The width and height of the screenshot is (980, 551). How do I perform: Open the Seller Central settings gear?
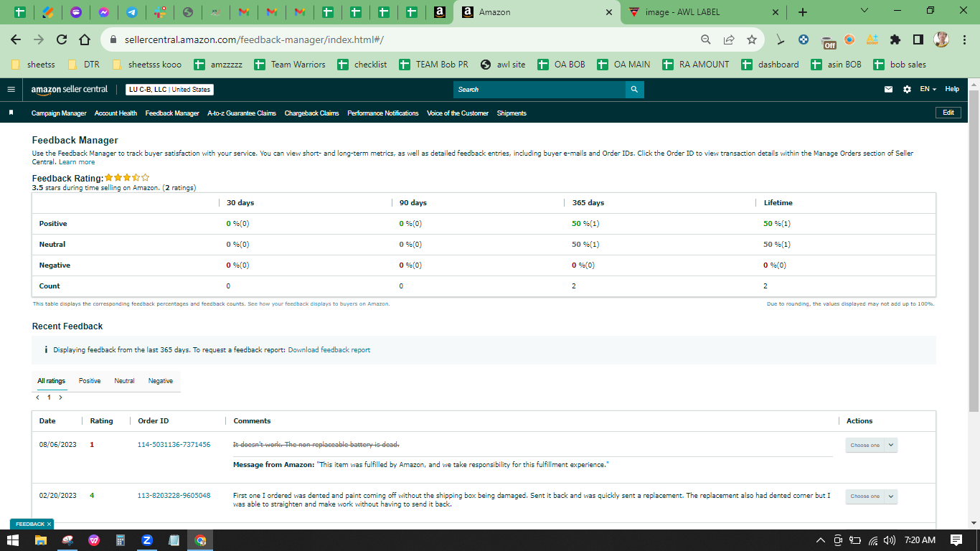907,90
